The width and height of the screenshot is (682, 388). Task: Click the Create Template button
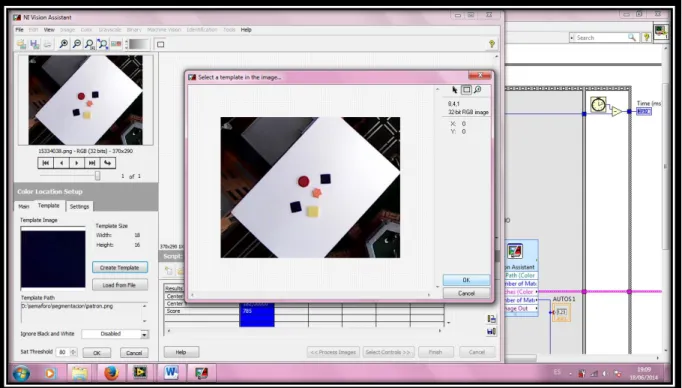[x=120, y=268]
